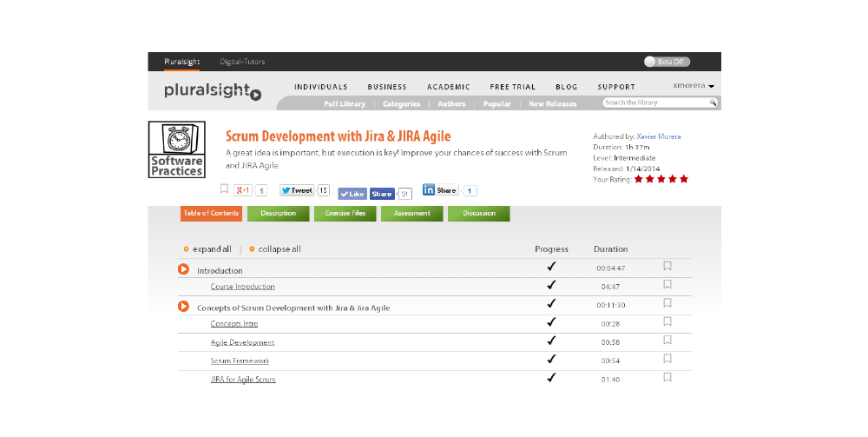Open the Assessment tab
This screenshot has height=437, width=868.
pyautogui.click(x=411, y=213)
